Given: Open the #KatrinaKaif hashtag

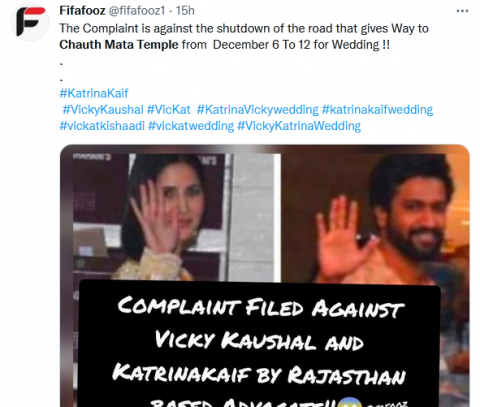Looking at the screenshot, I should tap(94, 93).
